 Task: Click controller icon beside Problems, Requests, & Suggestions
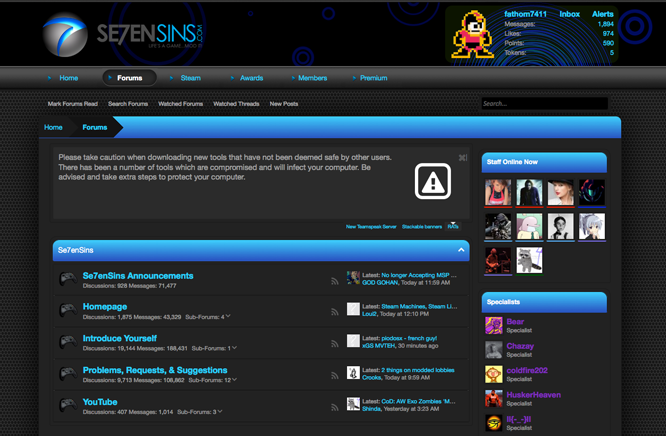(x=68, y=374)
